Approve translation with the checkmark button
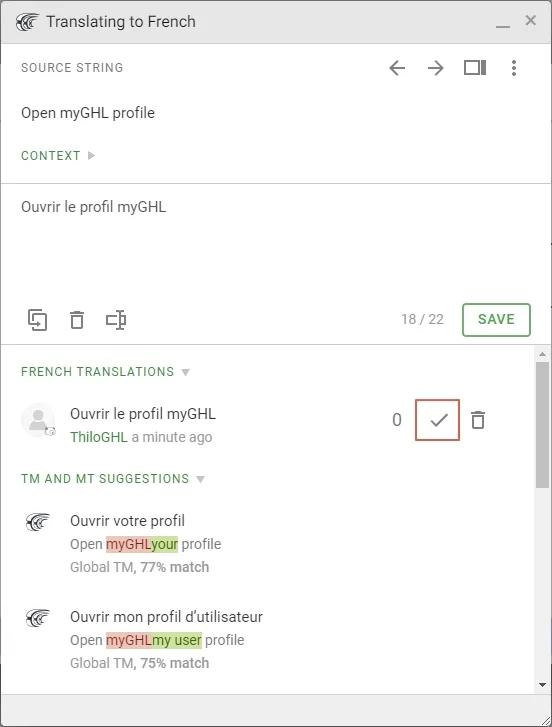The image size is (552, 727). pyautogui.click(x=438, y=420)
